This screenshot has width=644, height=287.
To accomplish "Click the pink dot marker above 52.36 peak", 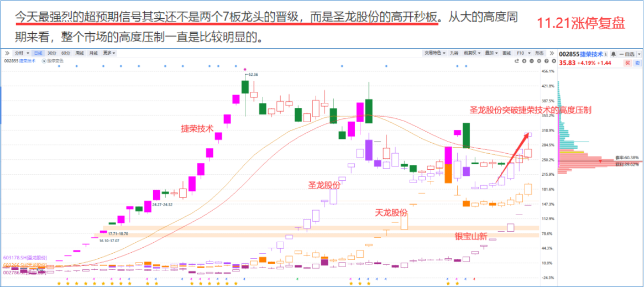I will tap(245, 69).
